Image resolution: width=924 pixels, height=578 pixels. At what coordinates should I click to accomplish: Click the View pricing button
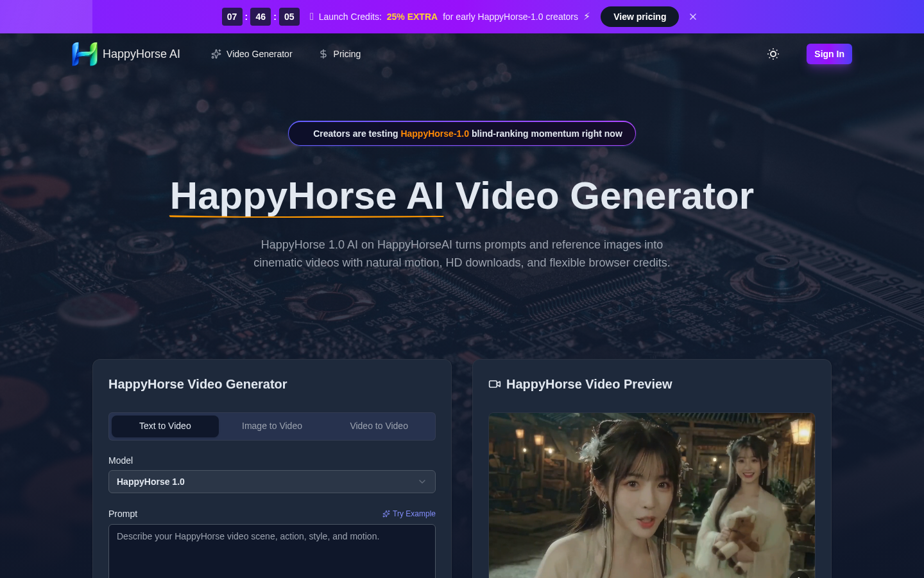coord(640,17)
